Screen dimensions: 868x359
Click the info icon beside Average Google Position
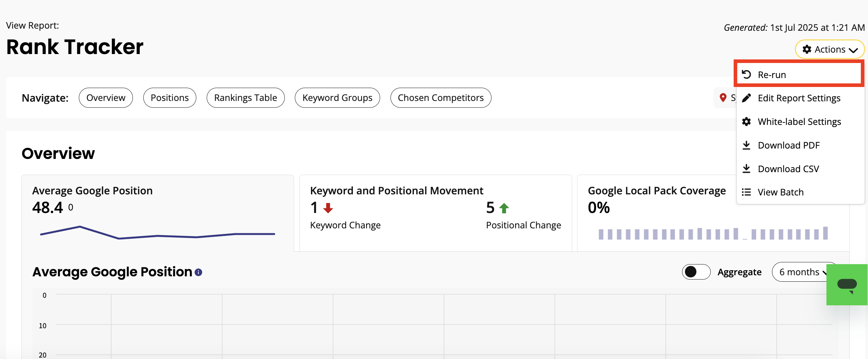coord(198,272)
